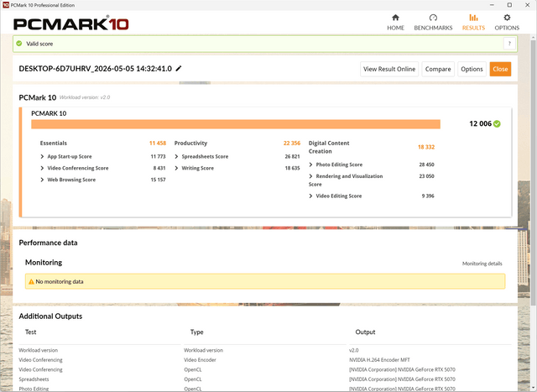Click the 28 450 Photo Editing value

click(427, 165)
